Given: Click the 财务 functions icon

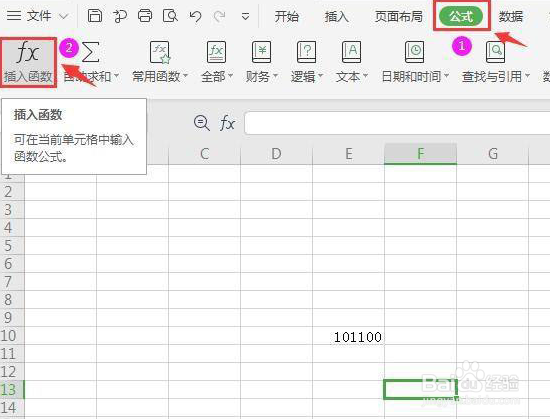Looking at the screenshot, I should (261, 52).
